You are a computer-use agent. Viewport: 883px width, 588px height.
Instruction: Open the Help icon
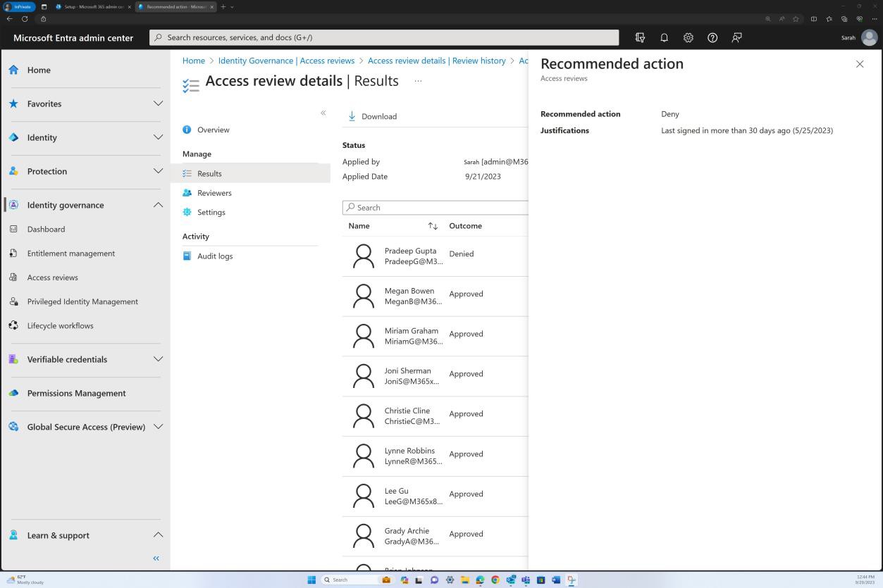pos(712,37)
